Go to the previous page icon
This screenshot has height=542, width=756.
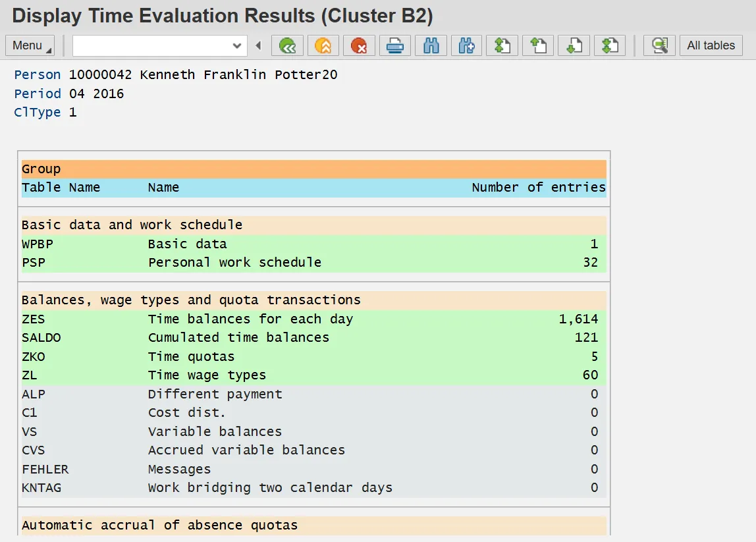point(538,45)
